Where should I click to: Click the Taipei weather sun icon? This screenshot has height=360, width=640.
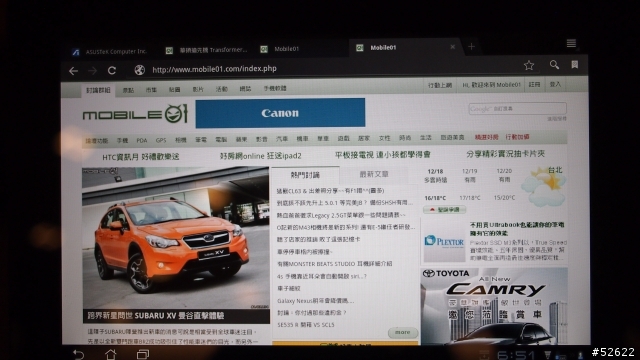pos(544,186)
